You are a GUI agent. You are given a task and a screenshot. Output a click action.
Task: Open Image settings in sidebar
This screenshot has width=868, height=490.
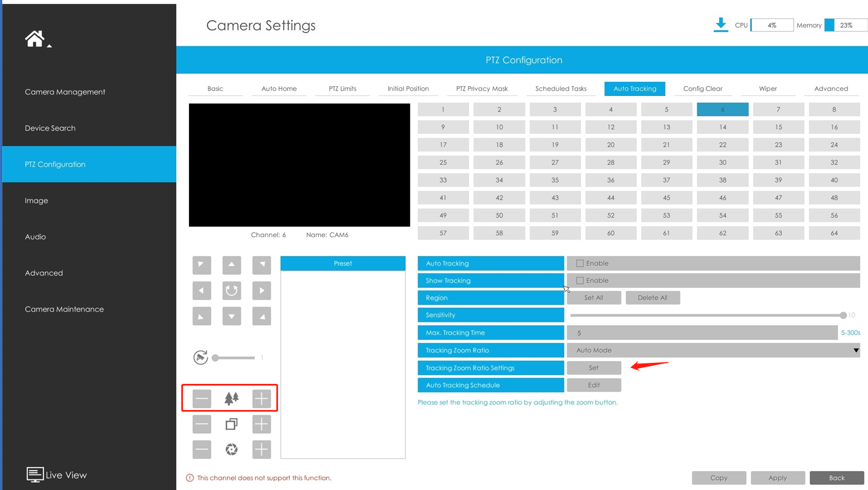[36, 200]
